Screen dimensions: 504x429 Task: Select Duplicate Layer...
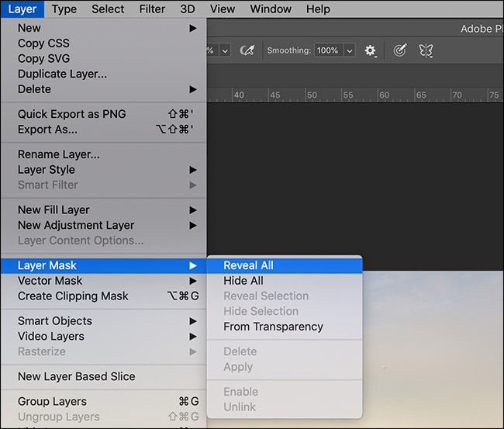pos(103,74)
